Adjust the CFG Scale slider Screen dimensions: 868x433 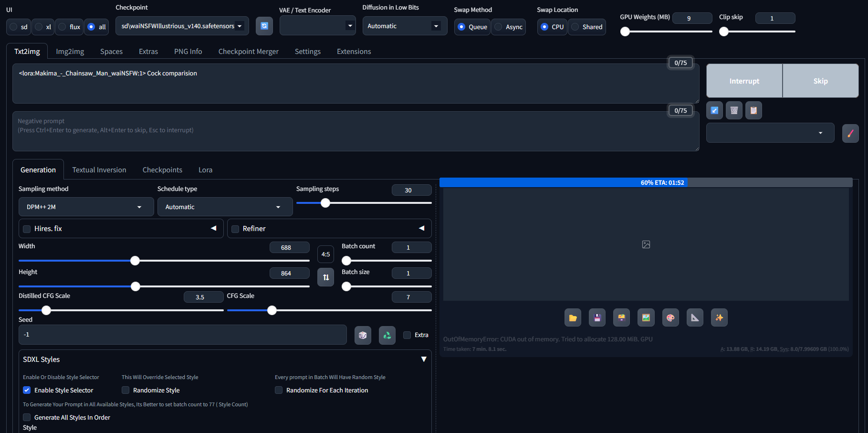click(x=329, y=310)
